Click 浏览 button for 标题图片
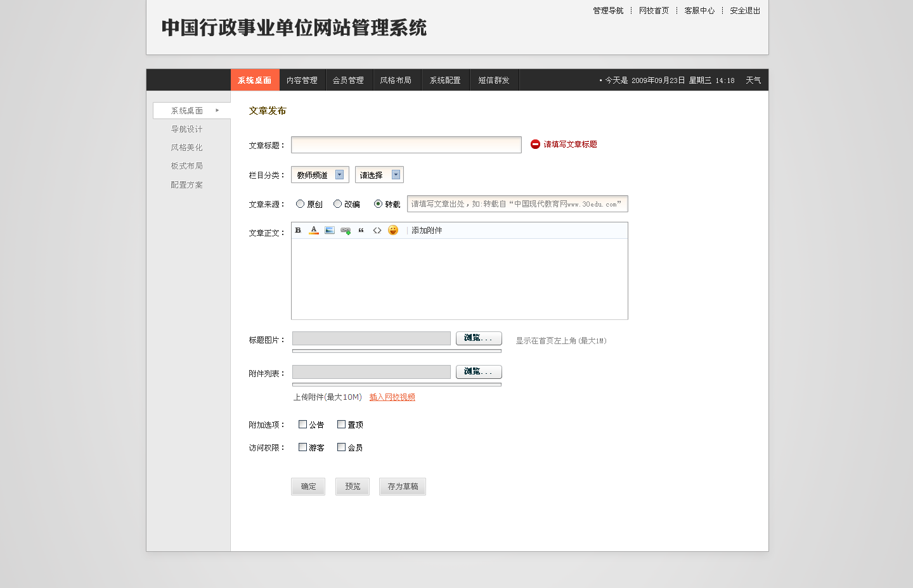The image size is (913, 588). (x=479, y=338)
